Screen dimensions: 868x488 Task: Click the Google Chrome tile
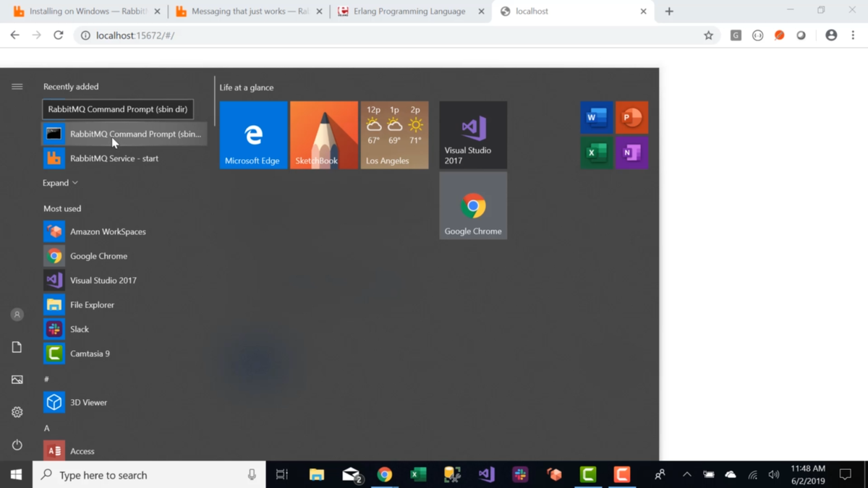(473, 205)
